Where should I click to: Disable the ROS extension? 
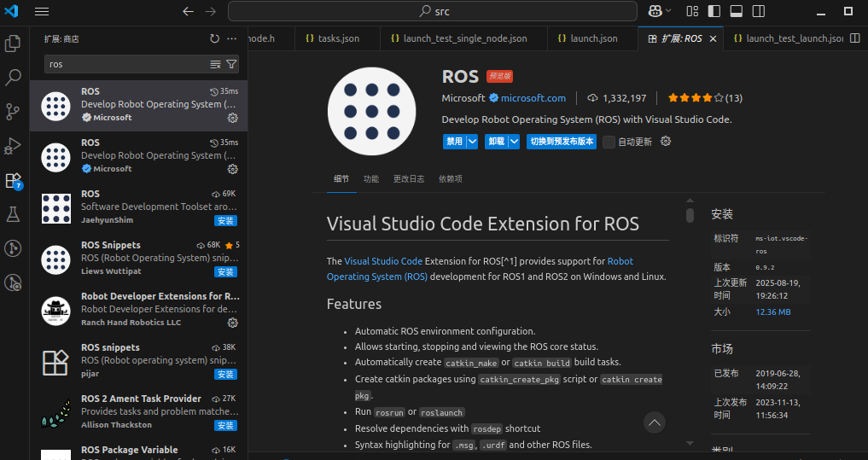click(454, 142)
